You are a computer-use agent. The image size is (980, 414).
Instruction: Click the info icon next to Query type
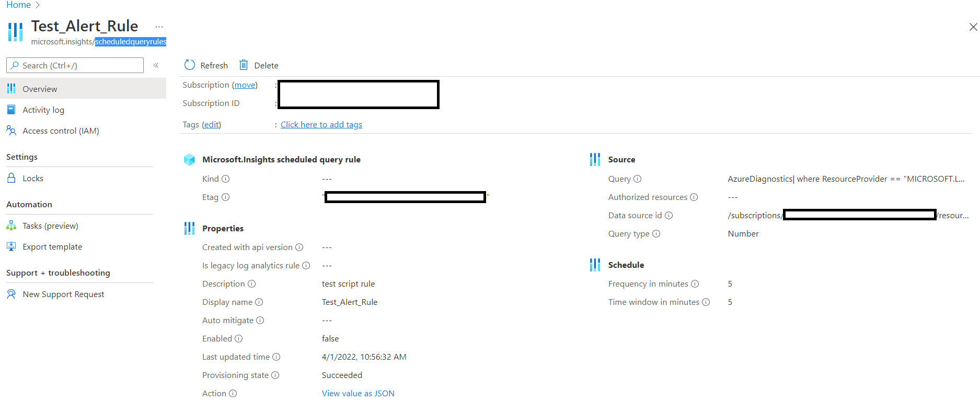pyautogui.click(x=656, y=233)
